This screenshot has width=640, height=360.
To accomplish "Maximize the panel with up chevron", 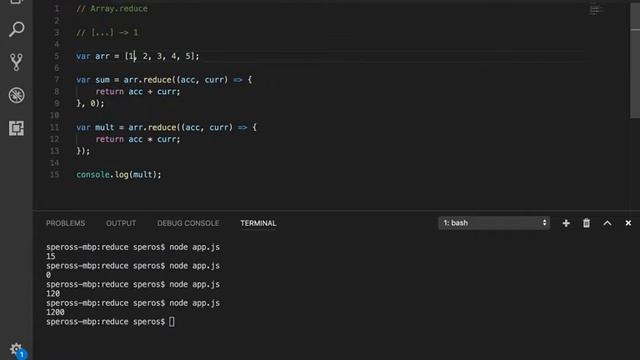I will tap(607, 223).
